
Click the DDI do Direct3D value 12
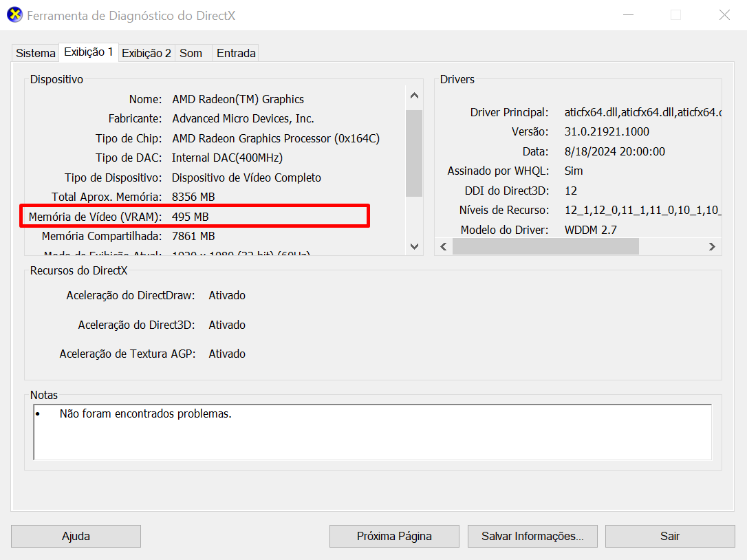pyautogui.click(x=571, y=191)
